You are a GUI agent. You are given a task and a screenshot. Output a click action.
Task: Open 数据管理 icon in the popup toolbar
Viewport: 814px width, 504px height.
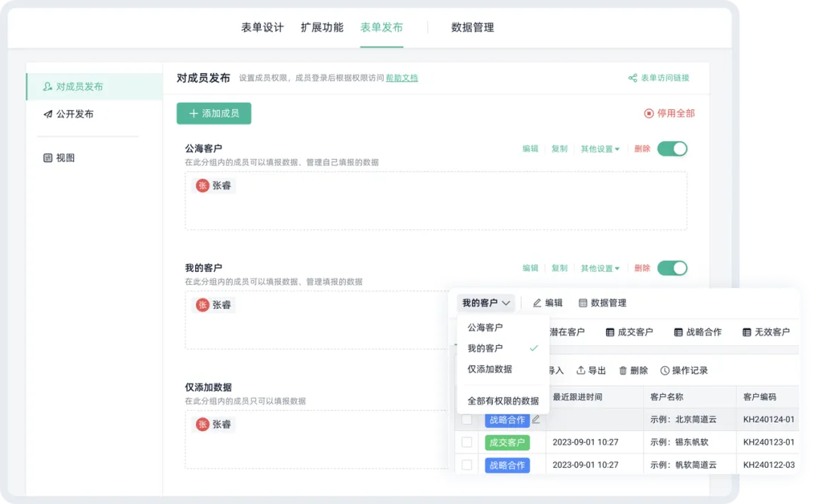click(x=583, y=303)
